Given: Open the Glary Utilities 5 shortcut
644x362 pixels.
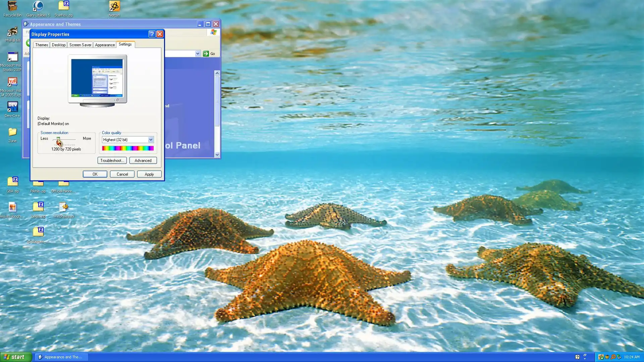Looking at the screenshot, I should click(38, 7).
